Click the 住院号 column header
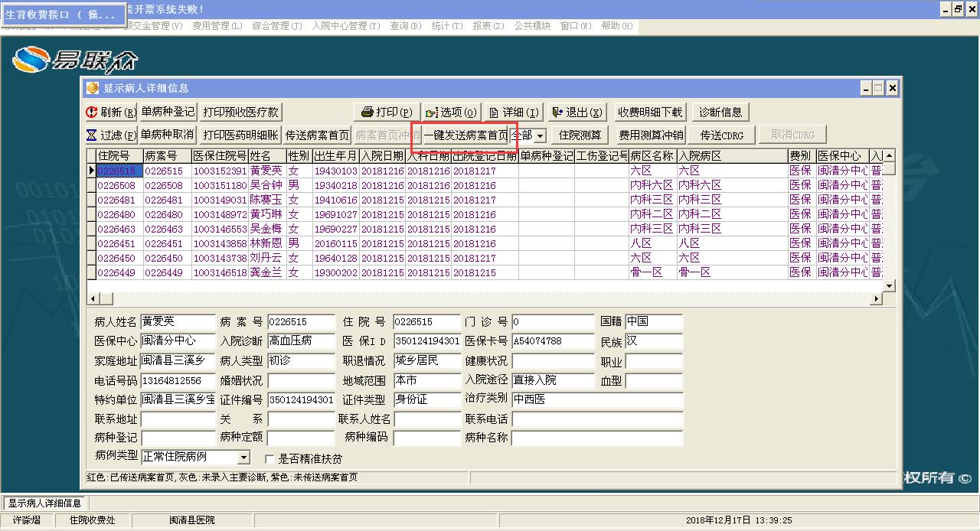Image resolution: width=980 pixels, height=531 pixels. (119, 156)
